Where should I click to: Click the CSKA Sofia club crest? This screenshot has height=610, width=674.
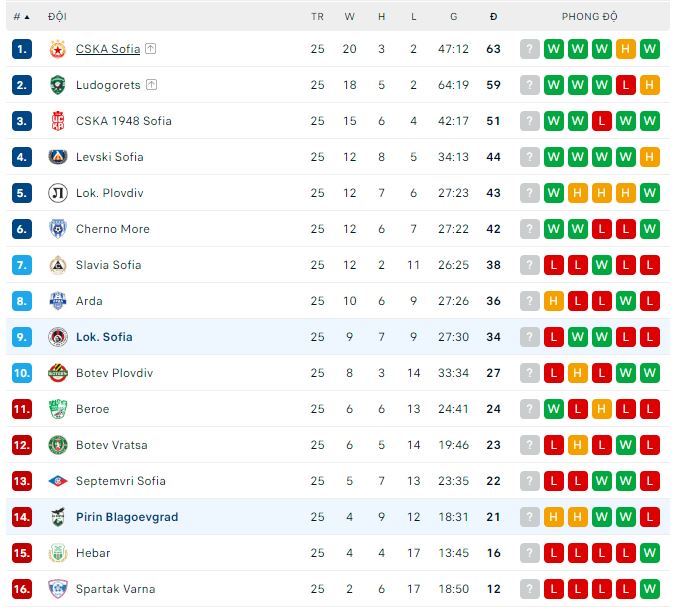[x=57, y=49]
